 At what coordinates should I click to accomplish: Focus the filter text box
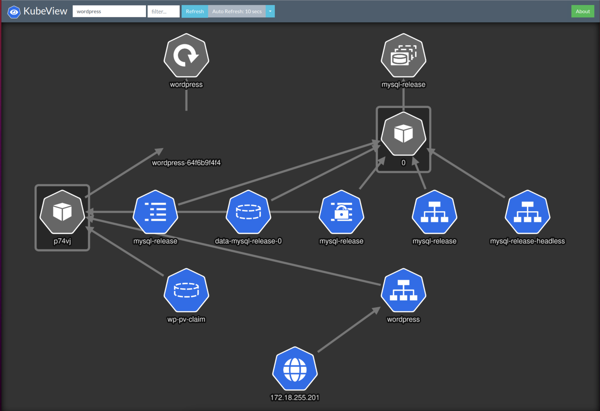click(x=163, y=11)
